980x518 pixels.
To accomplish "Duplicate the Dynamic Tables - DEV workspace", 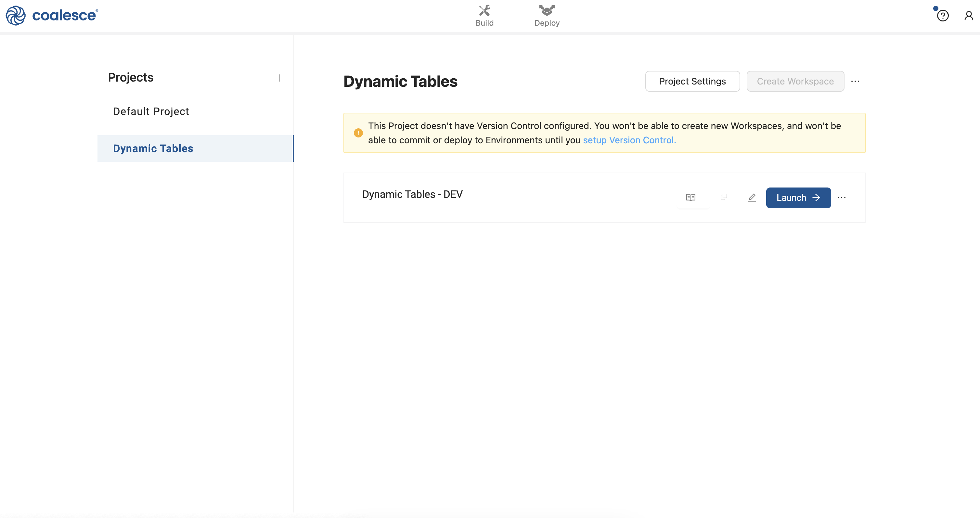I will click(x=724, y=197).
